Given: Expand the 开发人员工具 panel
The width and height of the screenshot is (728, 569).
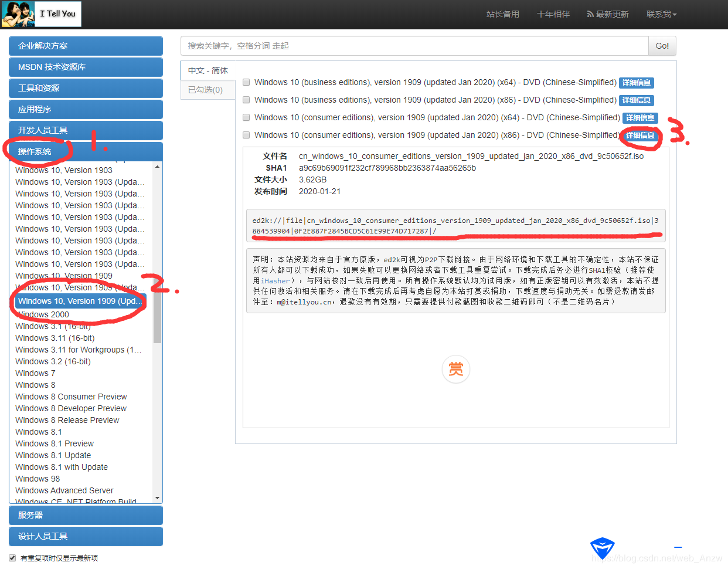Looking at the screenshot, I should tap(86, 130).
